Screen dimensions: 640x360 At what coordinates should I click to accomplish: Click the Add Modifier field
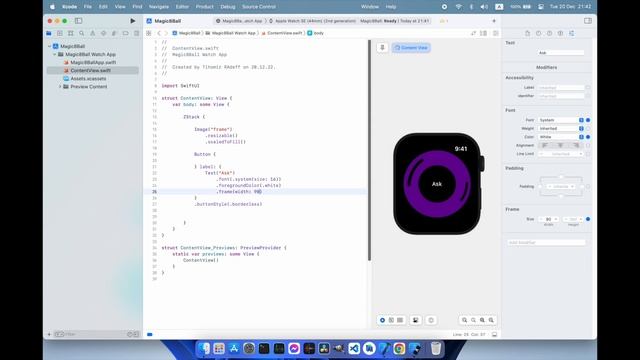546,242
